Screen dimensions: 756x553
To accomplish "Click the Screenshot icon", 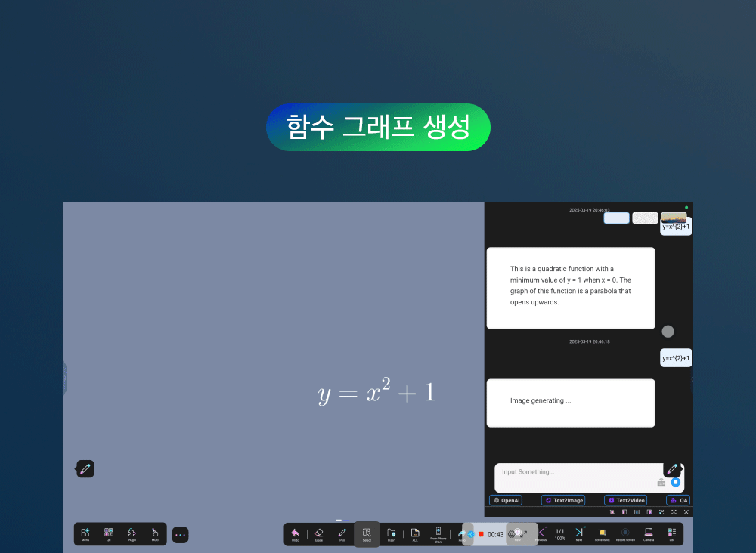I will (602, 533).
